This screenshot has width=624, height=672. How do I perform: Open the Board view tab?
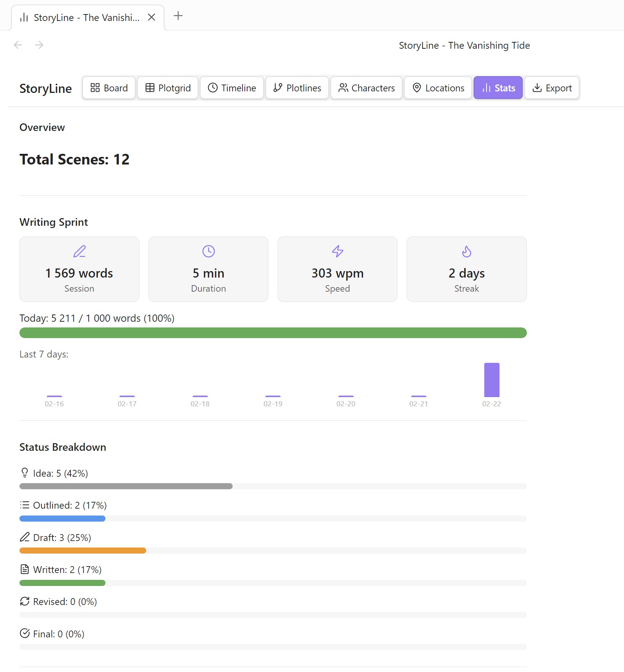tap(109, 88)
